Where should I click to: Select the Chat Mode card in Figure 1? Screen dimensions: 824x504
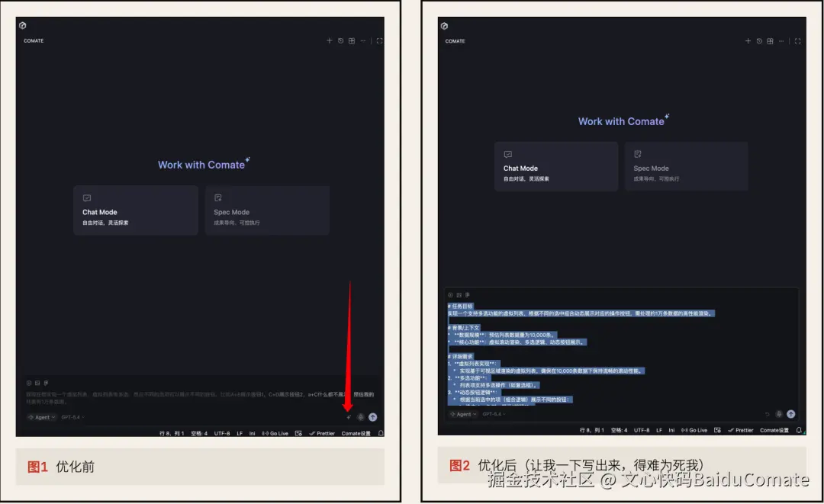pos(136,210)
